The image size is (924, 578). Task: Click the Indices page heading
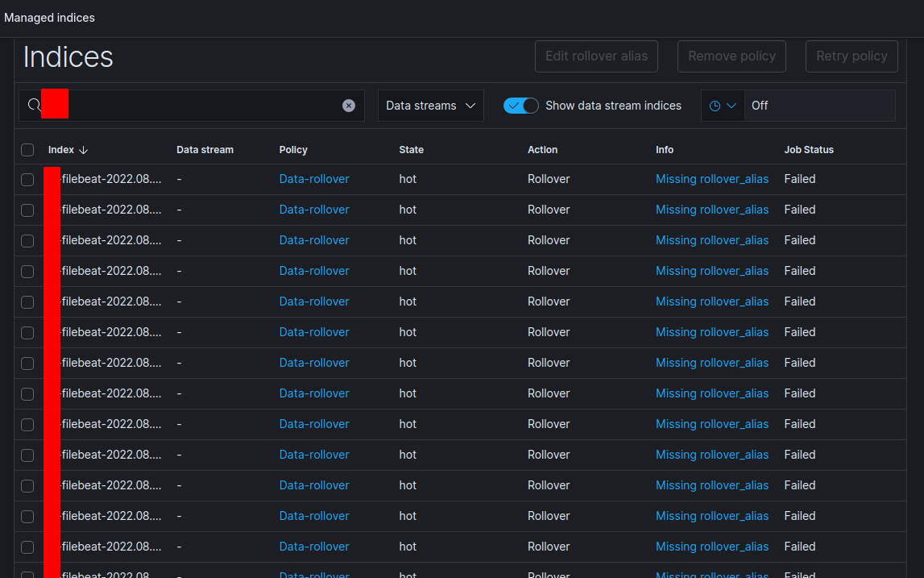(x=68, y=57)
